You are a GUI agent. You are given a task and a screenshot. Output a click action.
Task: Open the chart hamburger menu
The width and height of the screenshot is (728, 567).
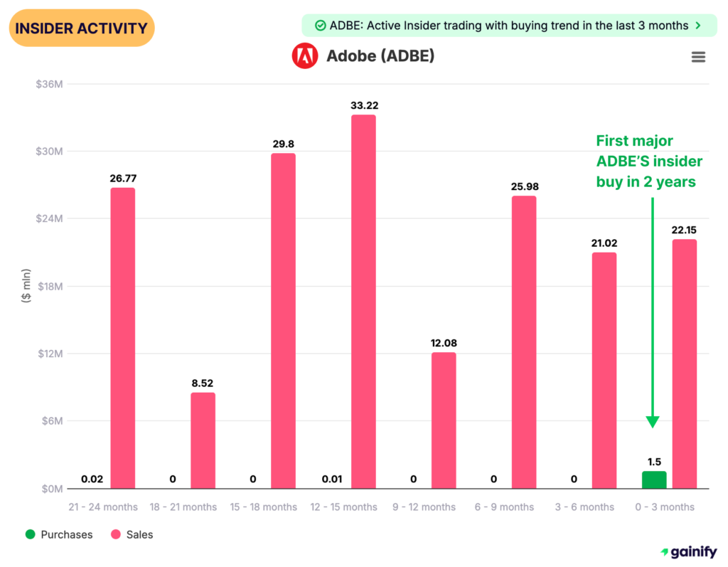point(698,57)
